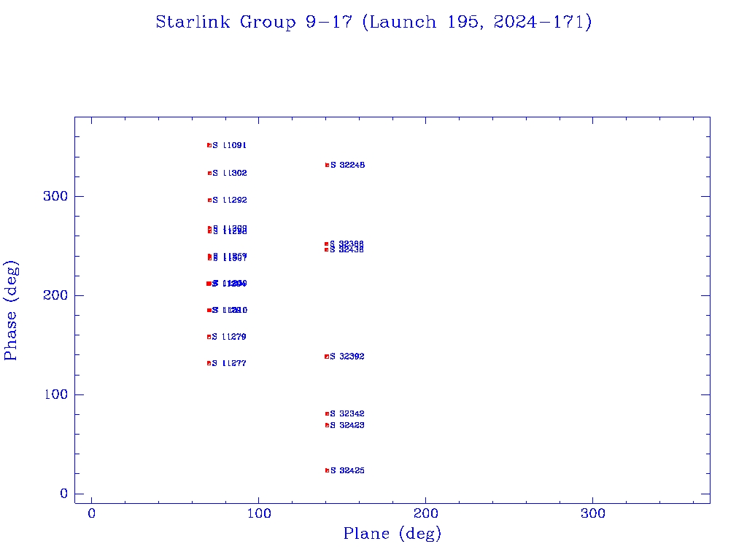Click the S 11302 satellite label
This screenshot has height=560, width=747.
[230, 173]
